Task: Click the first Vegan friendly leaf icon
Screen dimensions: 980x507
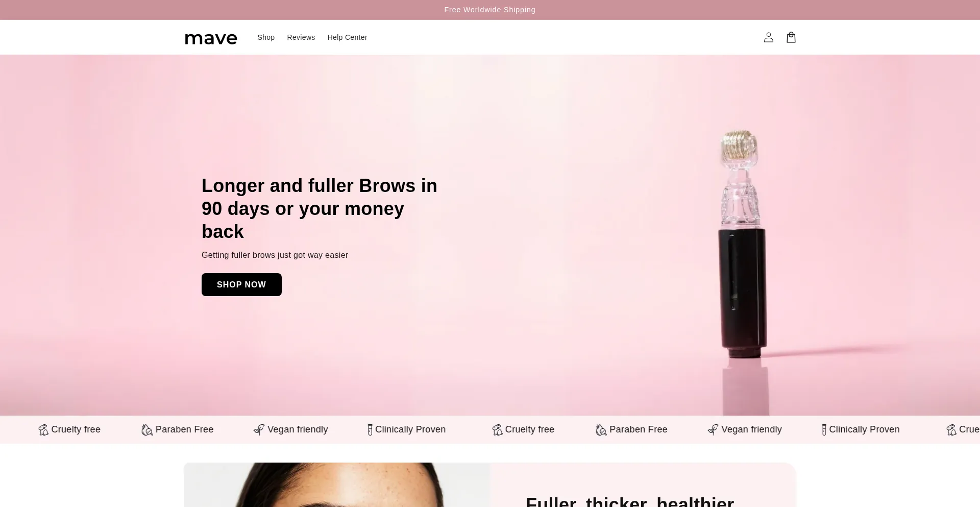Action: click(259, 430)
